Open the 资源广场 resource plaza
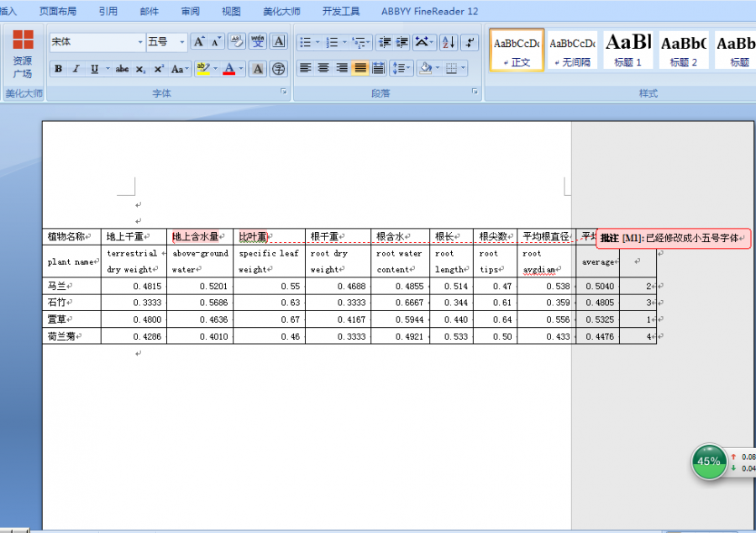 pos(23,54)
